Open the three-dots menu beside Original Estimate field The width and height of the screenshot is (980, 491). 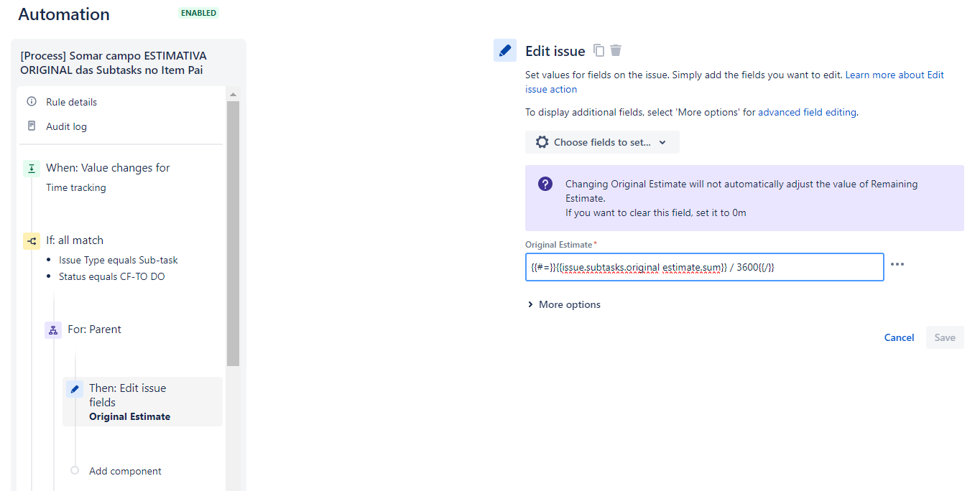[x=897, y=264]
